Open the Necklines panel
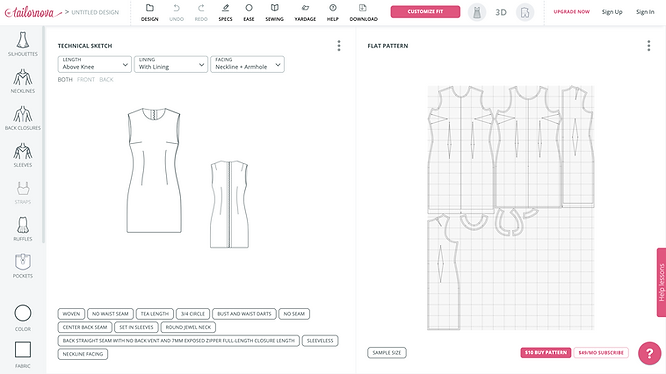The height and width of the screenshot is (374, 666). pyautogui.click(x=23, y=82)
